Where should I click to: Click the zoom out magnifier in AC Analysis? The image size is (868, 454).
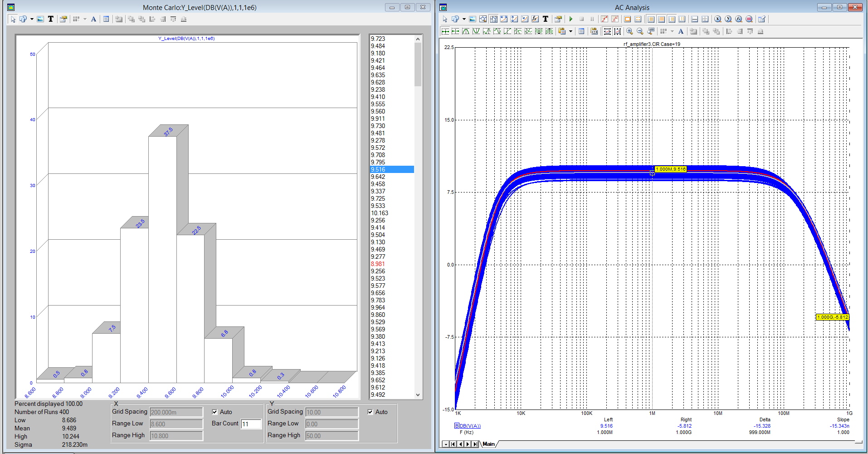point(640,31)
